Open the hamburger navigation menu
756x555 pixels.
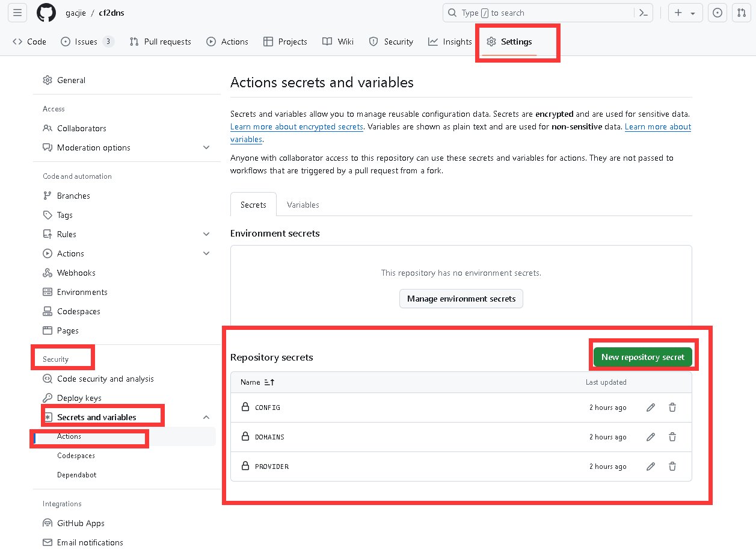(18, 13)
